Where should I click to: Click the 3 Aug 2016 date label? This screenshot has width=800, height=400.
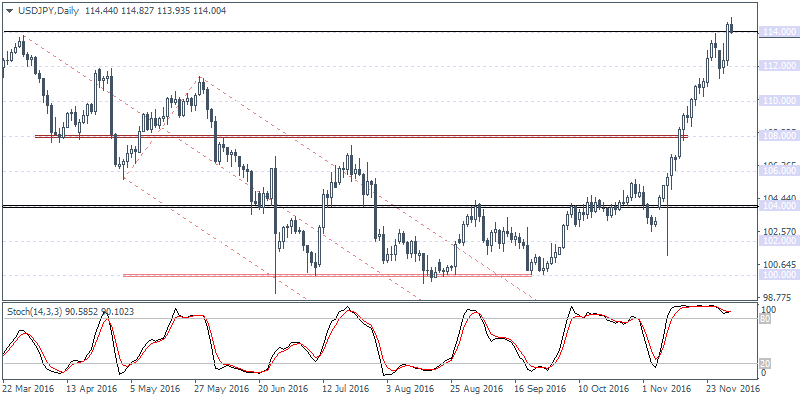coord(409,389)
